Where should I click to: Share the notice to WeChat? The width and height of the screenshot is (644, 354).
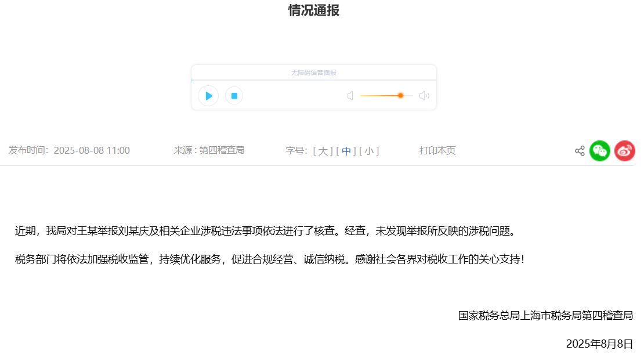click(600, 151)
